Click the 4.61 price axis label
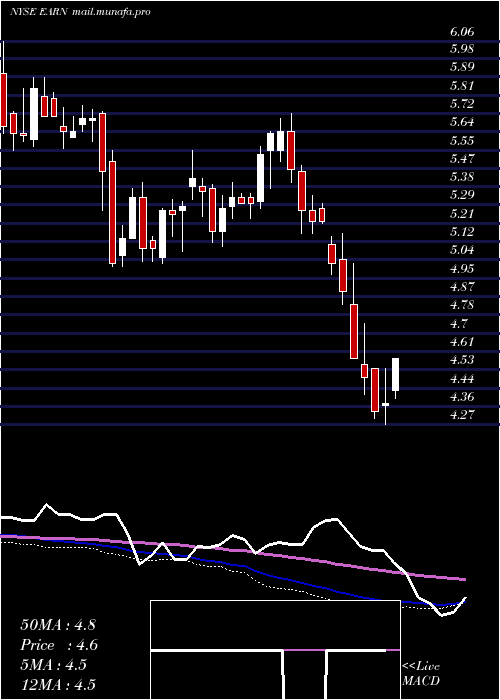Viewport: 500px width, 700px height. (x=462, y=342)
